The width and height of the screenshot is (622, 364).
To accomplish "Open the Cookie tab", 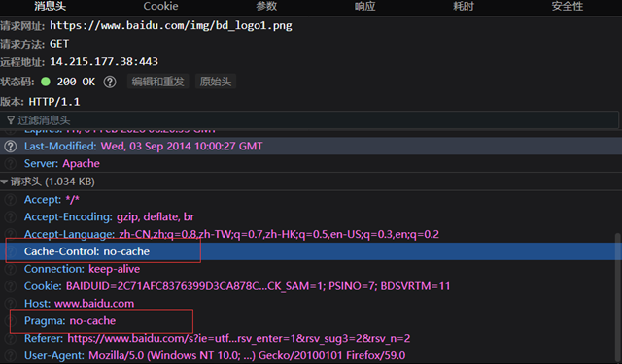I will [160, 7].
